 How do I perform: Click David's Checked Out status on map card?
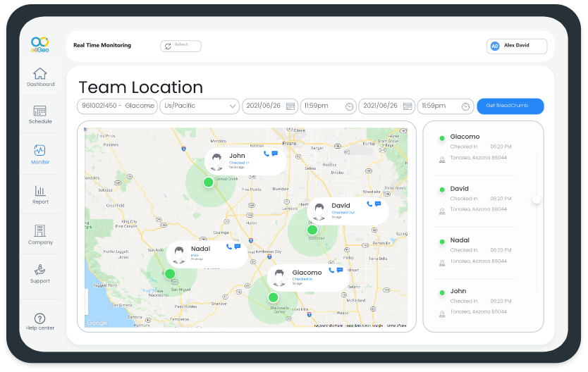coord(343,213)
